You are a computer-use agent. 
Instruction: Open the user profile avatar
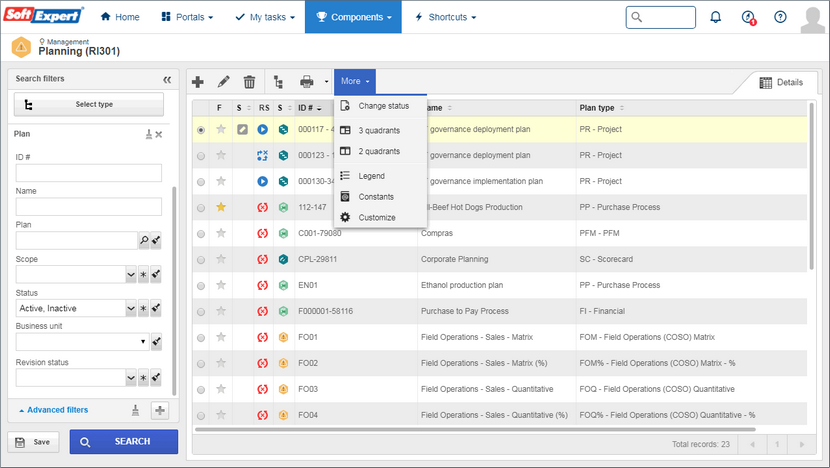click(x=813, y=20)
